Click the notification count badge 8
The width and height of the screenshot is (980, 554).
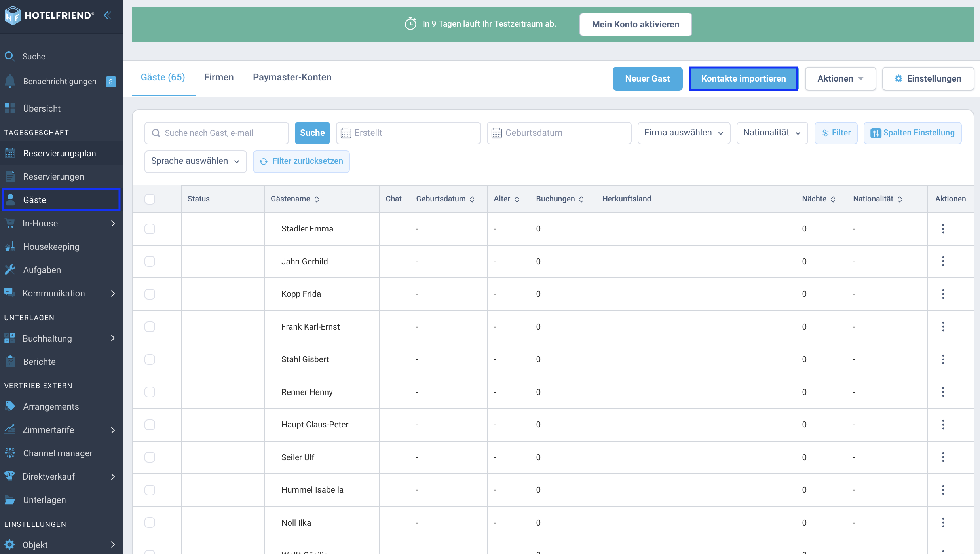[x=111, y=82]
